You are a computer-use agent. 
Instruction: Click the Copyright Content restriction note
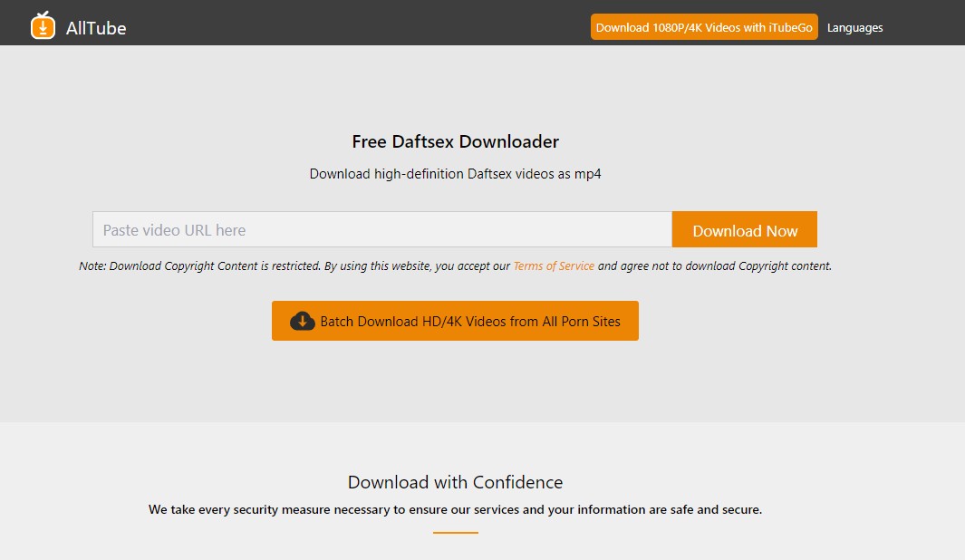tap(456, 266)
